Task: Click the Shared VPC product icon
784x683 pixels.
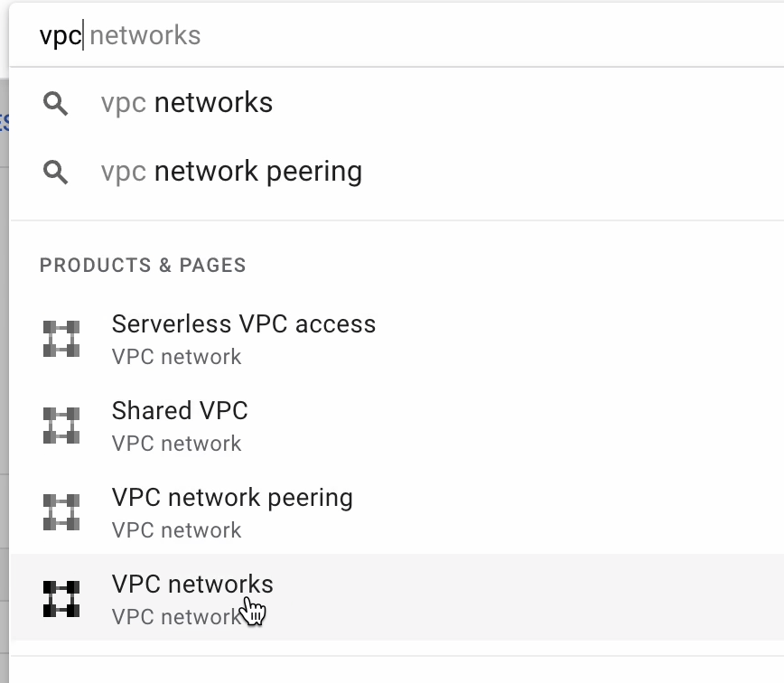Action: point(61,426)
